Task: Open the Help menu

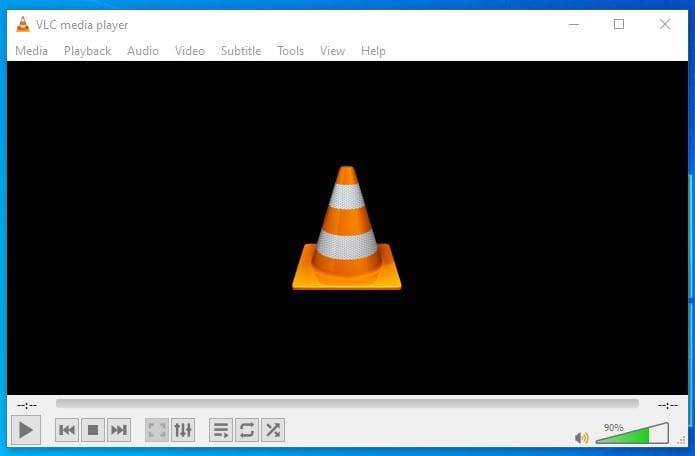Action: [373, 51]
